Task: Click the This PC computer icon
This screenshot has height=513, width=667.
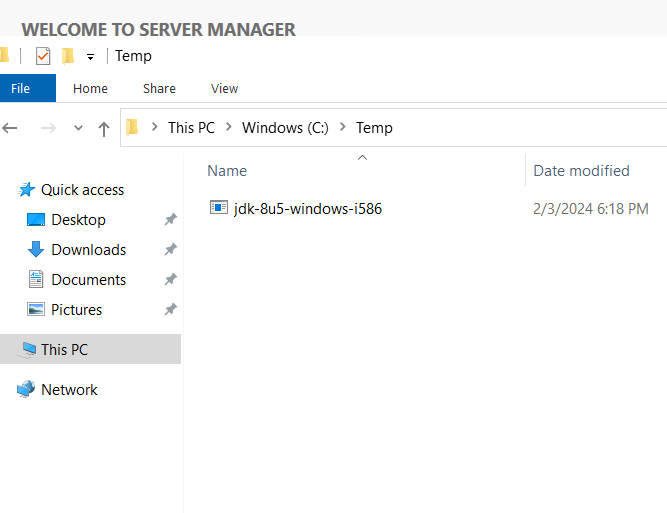Action: [26, 350]
